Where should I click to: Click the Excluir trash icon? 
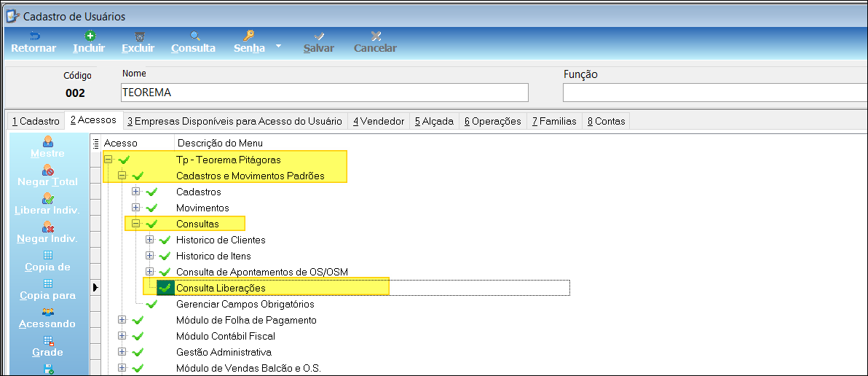[138, 36]
